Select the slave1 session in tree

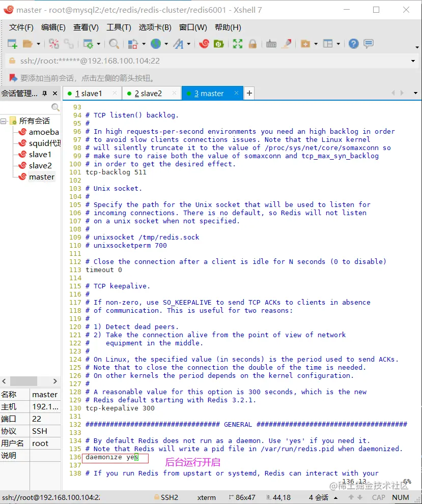[40, 155]
